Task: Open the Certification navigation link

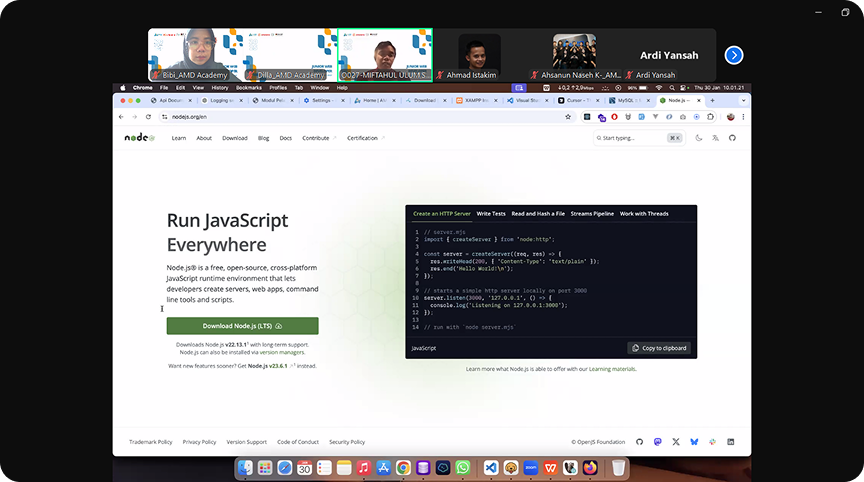Action: point(366,138)
